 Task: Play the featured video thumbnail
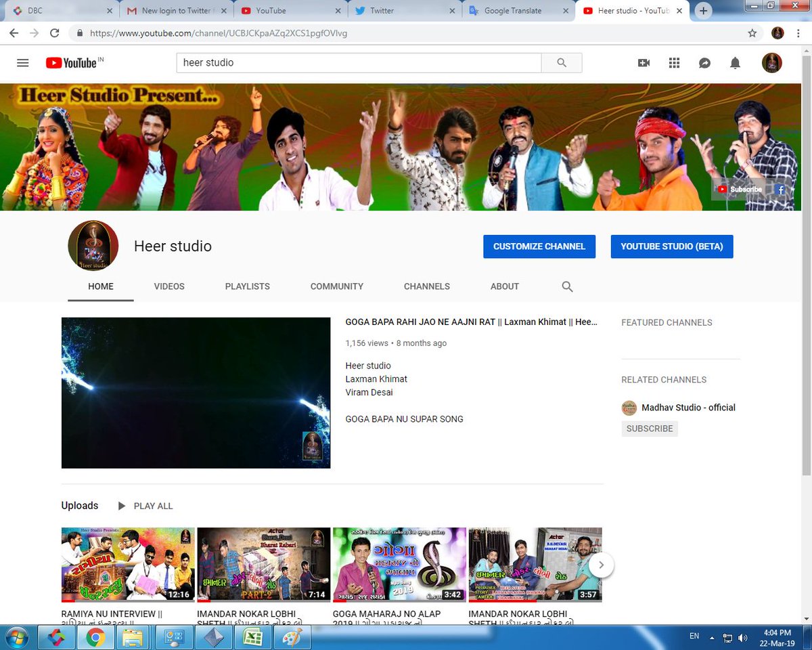click(196, 393)
